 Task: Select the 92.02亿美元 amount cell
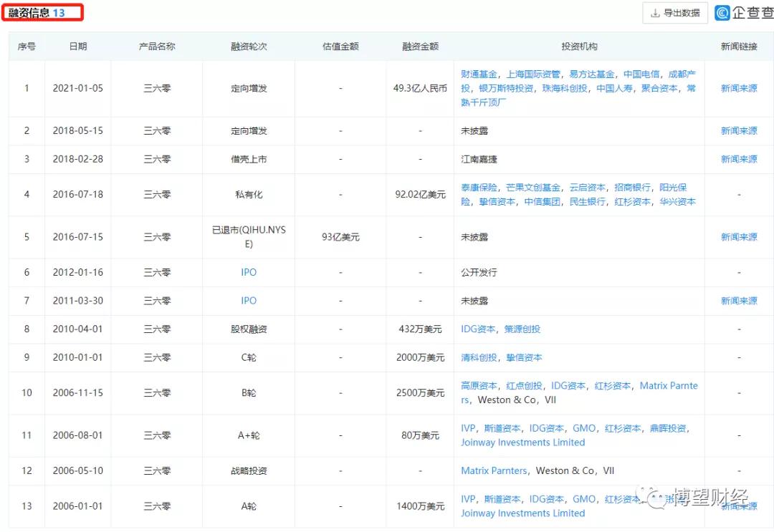click(x=420, y=195)
